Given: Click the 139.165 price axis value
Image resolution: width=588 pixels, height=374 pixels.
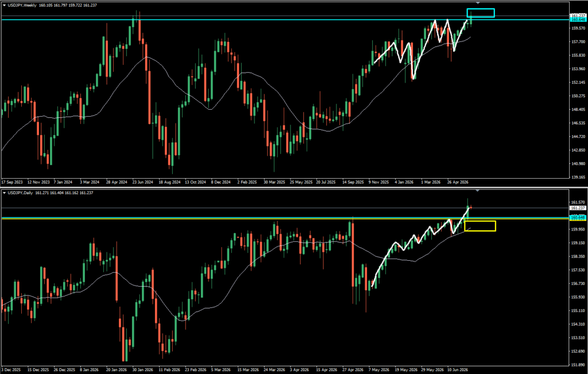Looking at the screenshot, I should pyautogui.click(x=578, y=177).
